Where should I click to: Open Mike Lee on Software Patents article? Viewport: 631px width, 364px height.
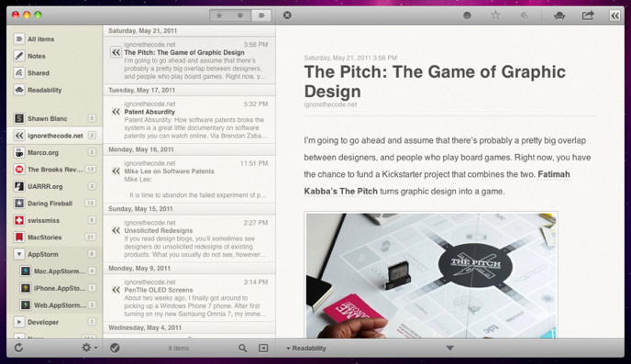click(189, 179)
